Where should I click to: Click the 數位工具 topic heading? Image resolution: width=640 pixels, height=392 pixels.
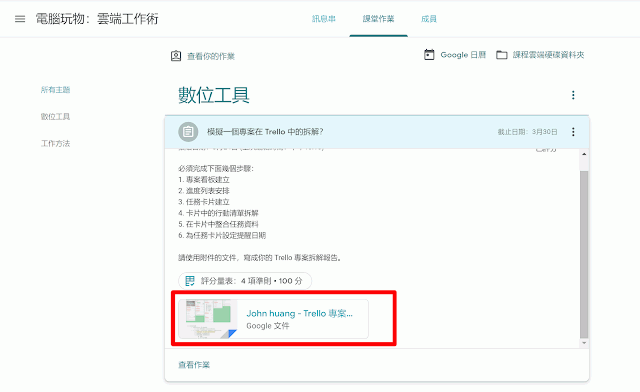click(x=213, y=95)
